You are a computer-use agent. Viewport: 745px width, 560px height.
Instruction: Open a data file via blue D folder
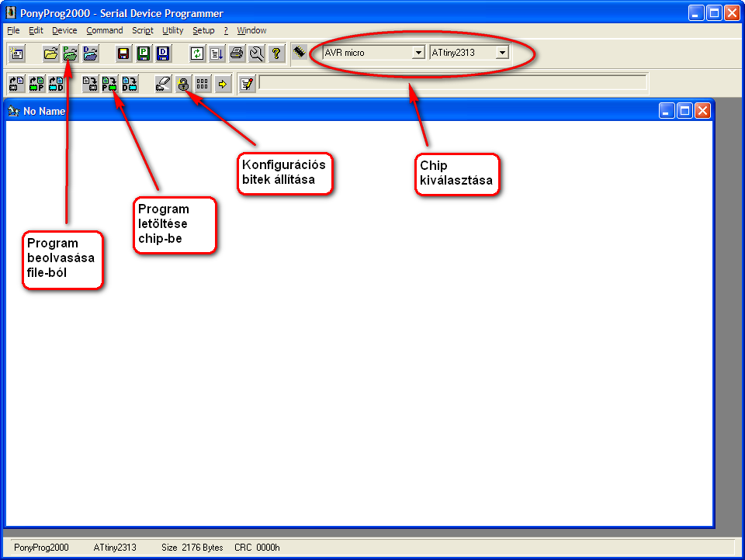point(90,54)
